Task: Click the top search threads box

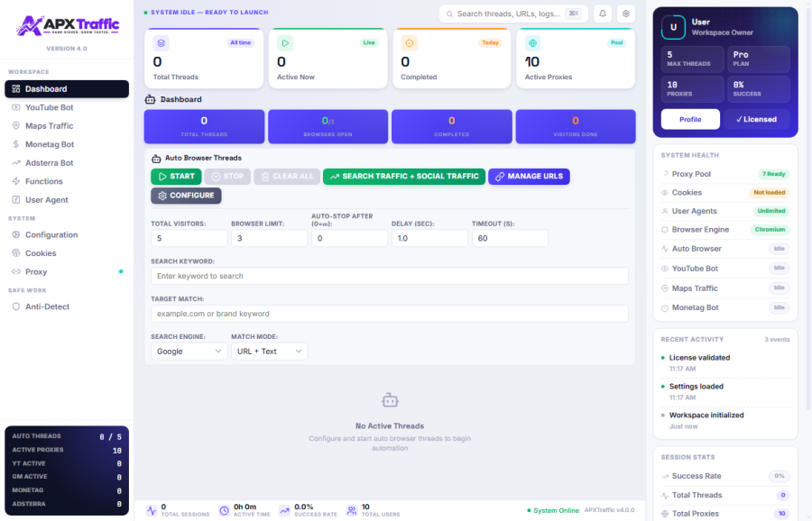Action: click(x=513, y=14)
